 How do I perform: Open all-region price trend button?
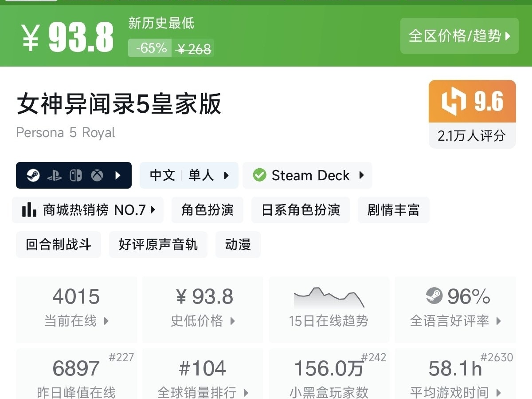(459, 36)
